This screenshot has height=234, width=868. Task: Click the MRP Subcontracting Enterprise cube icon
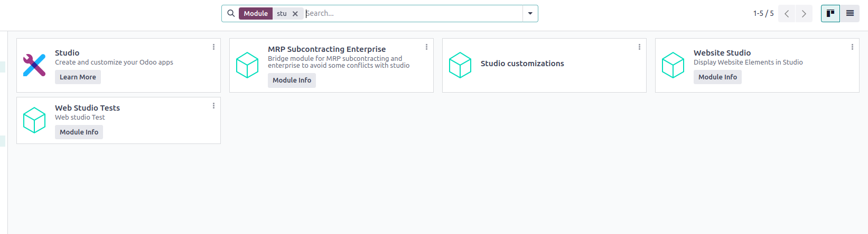(x=247, y=65)
